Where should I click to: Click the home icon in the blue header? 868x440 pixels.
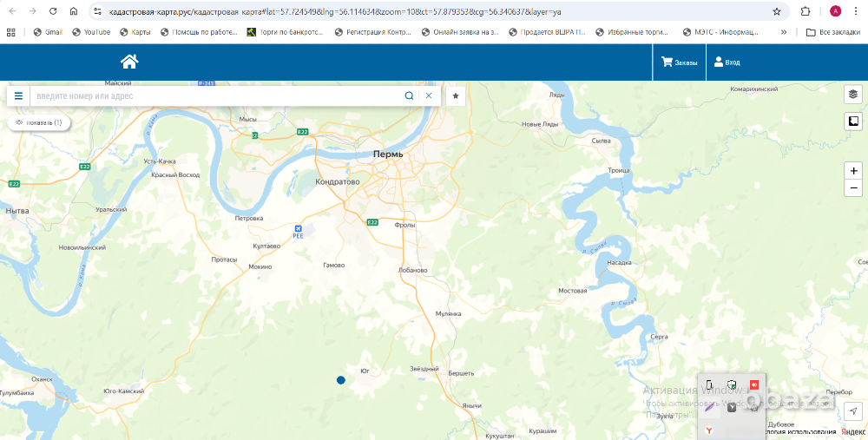pos(129,62)
